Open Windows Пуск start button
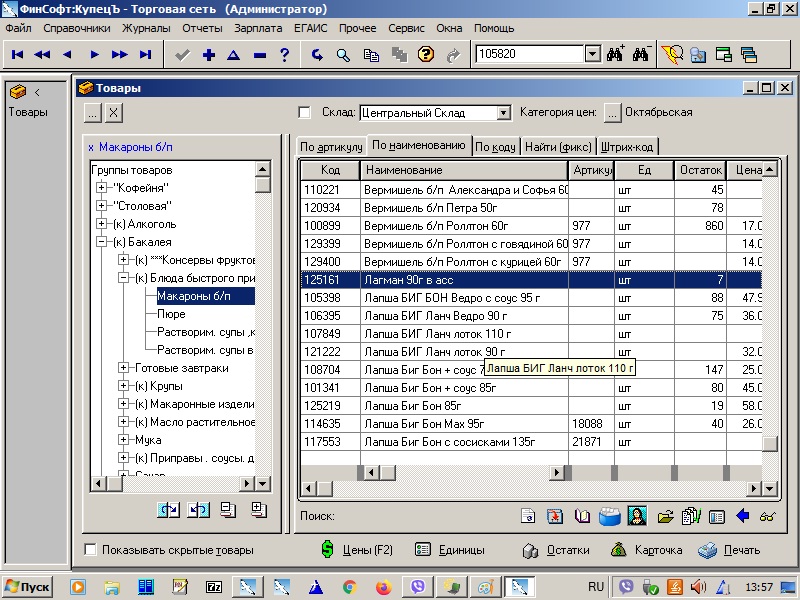The width and height of the screenshot is (800, 600). [29, 587]
